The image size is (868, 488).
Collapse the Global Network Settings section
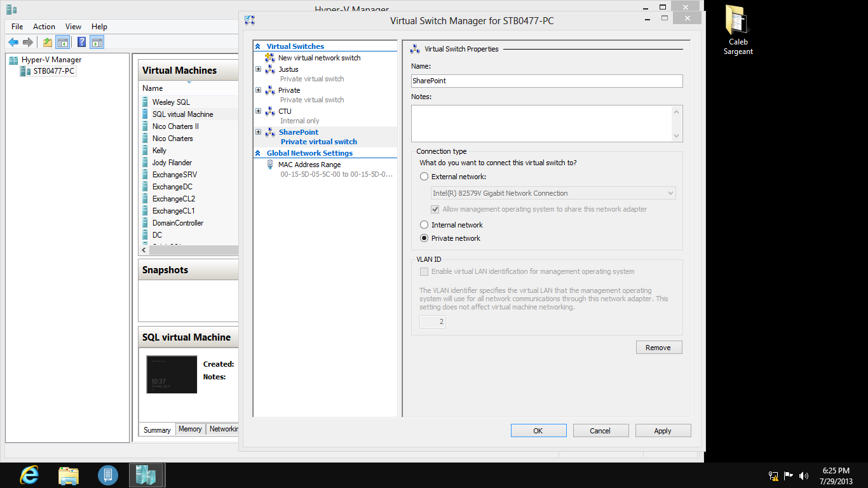[x=257, y=153]
